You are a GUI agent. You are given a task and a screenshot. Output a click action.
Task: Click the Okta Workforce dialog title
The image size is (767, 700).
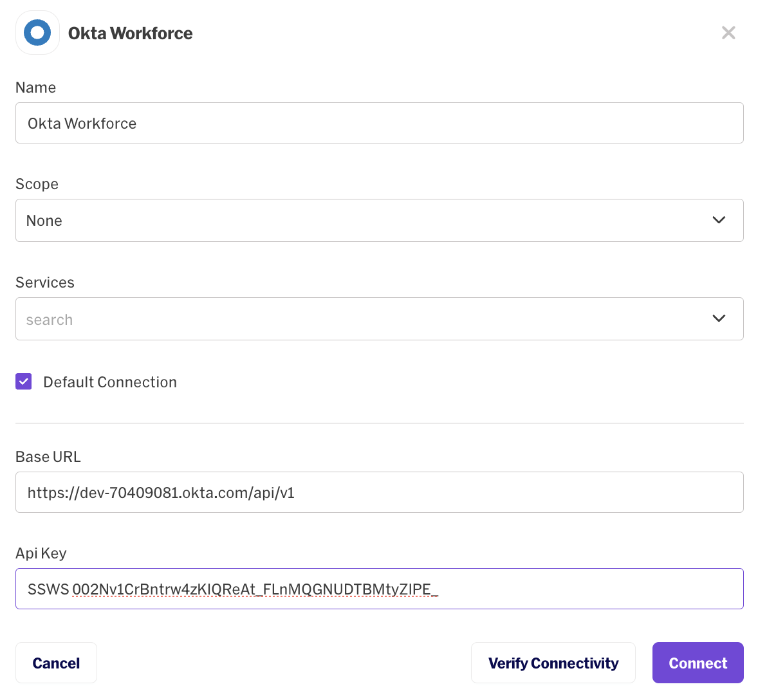point(130,33)
